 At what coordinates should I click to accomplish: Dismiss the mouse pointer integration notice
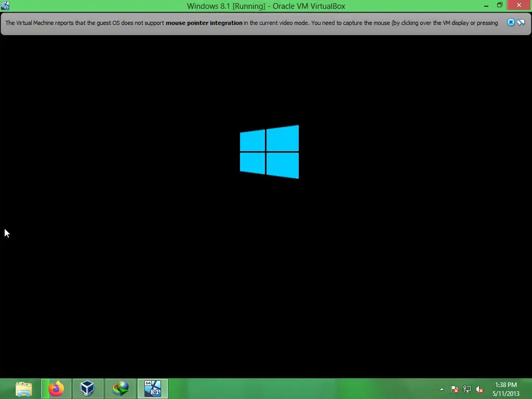pyautogui.click(x=511, y=22)
